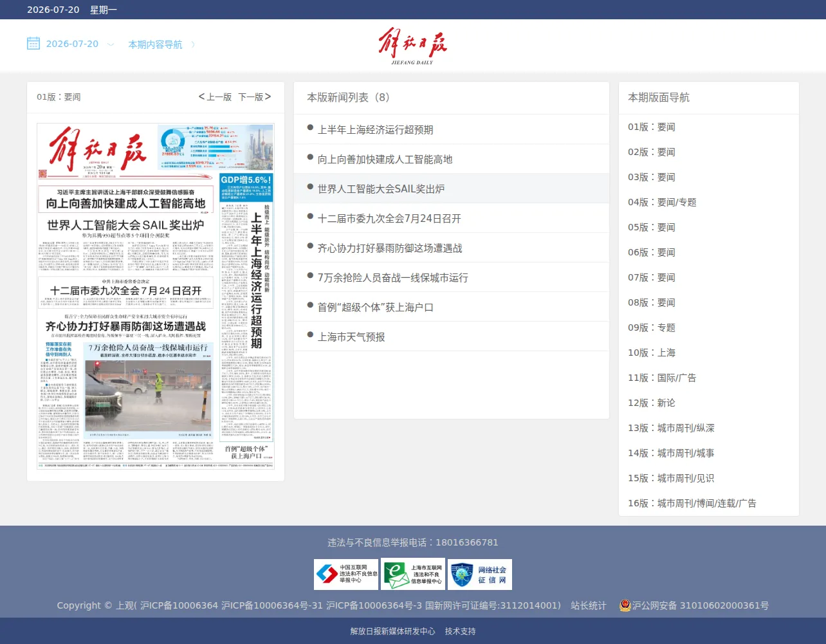Select the 2026-07-20 date picker text
This screenshot has height=644, width=826.
coord(72,44)
